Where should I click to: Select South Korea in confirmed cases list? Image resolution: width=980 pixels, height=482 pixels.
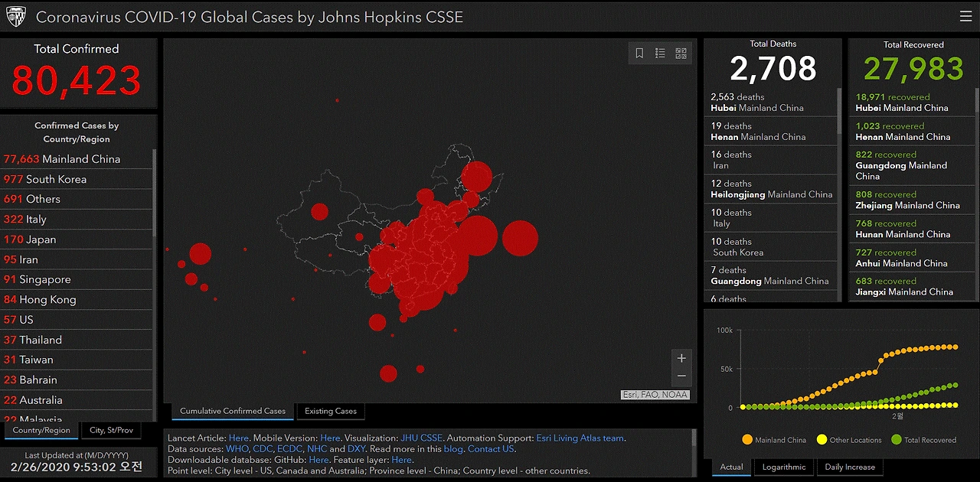(x=77, y=179)
